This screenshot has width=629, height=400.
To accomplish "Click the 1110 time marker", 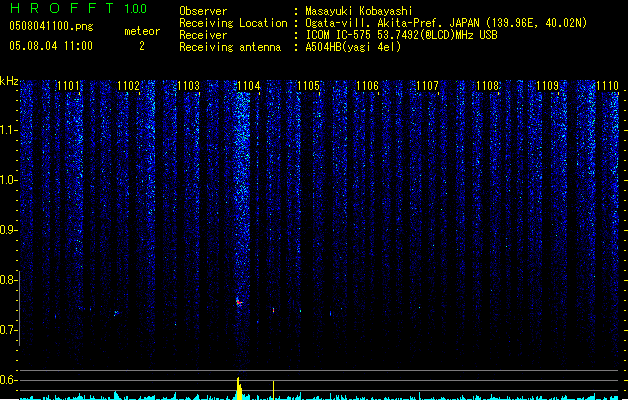I will coord(607,86).
